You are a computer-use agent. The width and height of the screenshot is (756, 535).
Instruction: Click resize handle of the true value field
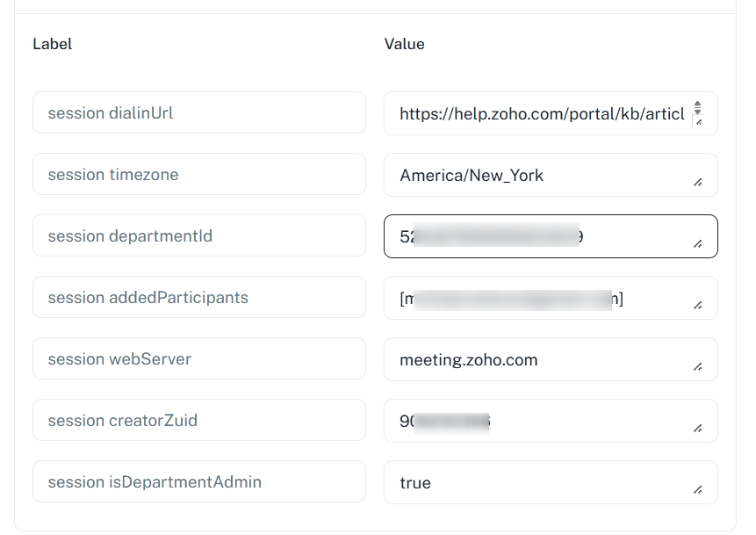point(698,490)
